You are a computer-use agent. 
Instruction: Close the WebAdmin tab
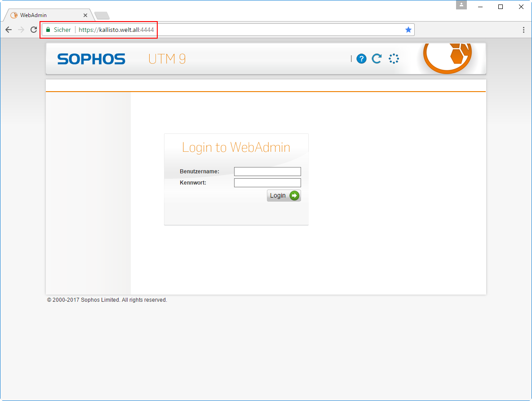[85, 15]
